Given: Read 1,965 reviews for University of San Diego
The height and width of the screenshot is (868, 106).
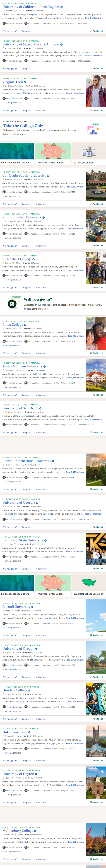Looking at the screenshot, I should 94,420.
